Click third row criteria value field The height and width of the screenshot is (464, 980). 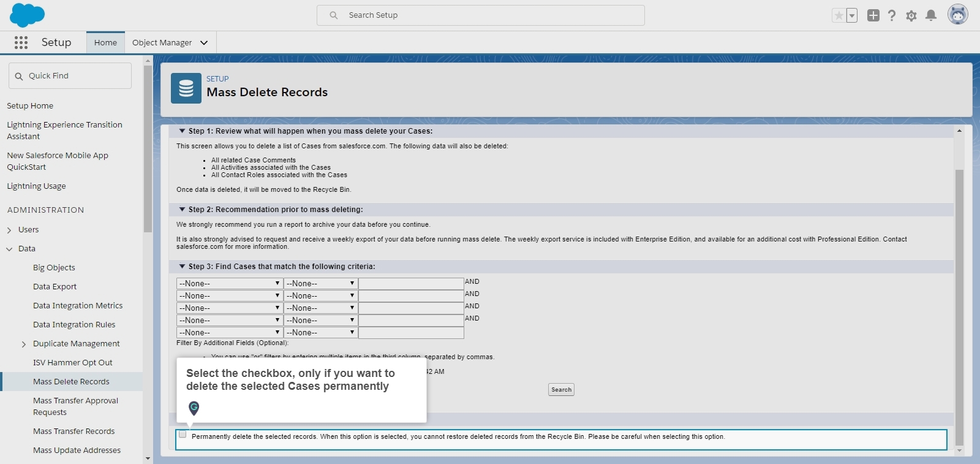(411, 308)
